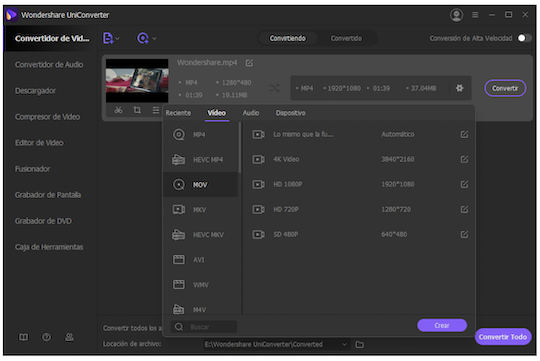Image resolution: width=540 pixels, height=361 pixels.
Task: Click the Buscar search field
Action: tap(204, 327)
